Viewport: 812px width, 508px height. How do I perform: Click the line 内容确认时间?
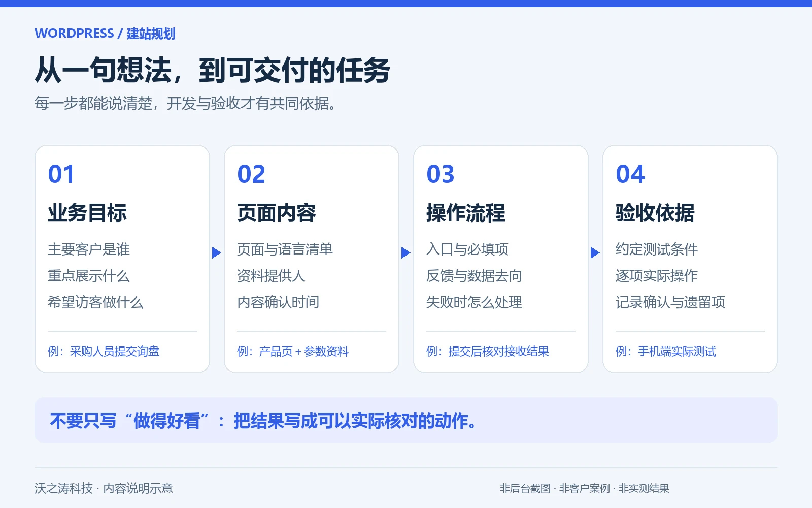(278, 302)
